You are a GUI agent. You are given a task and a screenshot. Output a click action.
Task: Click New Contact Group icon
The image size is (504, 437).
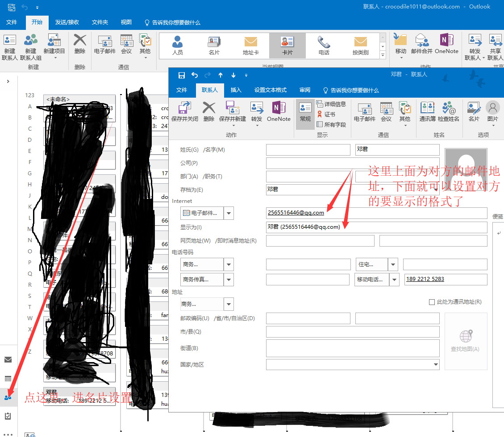click(30, 47)
